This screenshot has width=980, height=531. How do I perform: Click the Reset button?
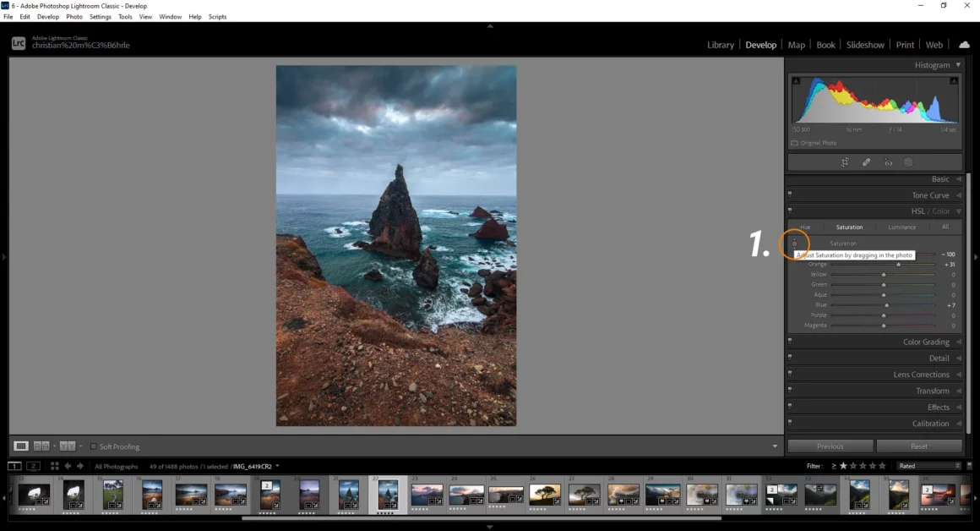pos(918,446)
